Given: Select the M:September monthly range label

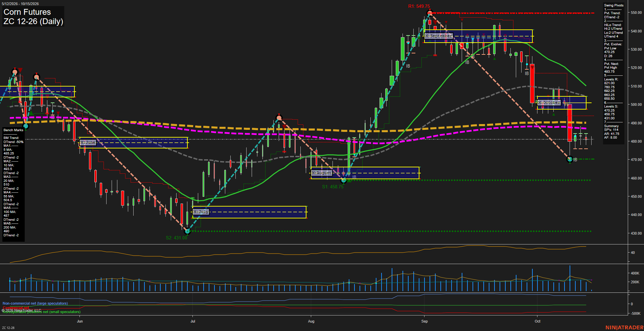Looking at the screenshot, I should click(x=439, y=36).
